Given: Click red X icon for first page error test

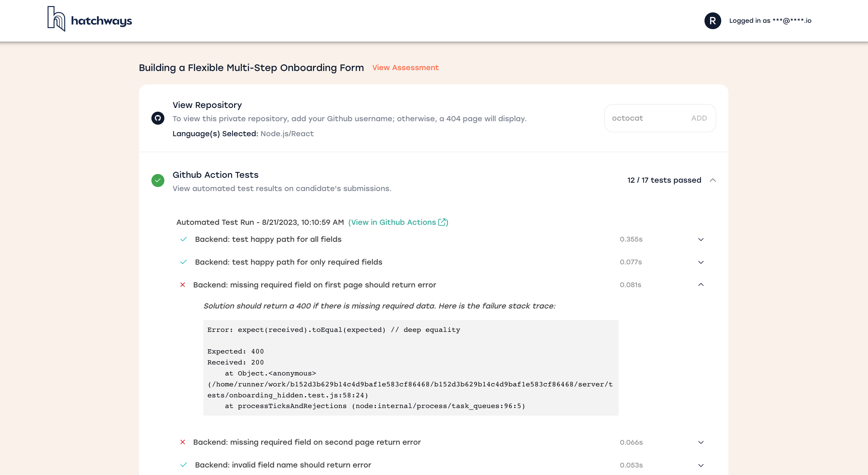Looking at the screenshot, I should [183, 285].
